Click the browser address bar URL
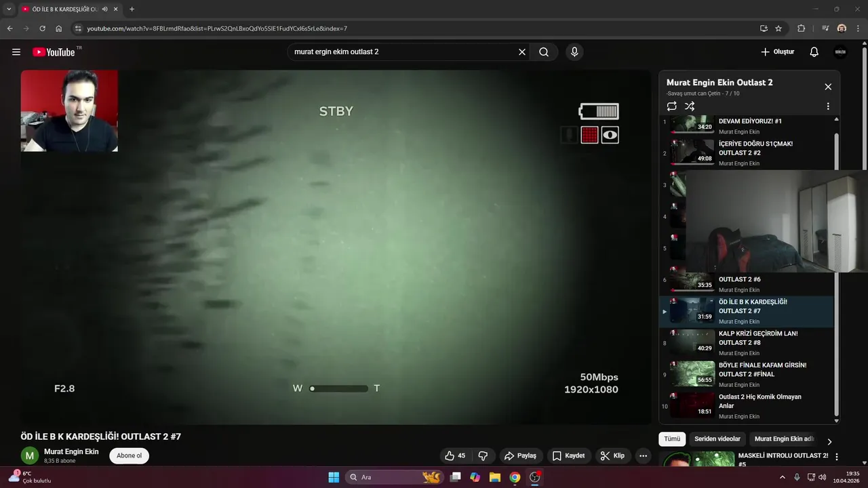 tap(217, 28)
